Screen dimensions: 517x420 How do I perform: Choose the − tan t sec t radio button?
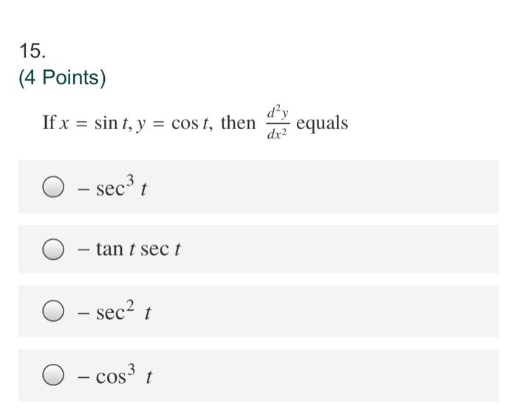(53, 249)
